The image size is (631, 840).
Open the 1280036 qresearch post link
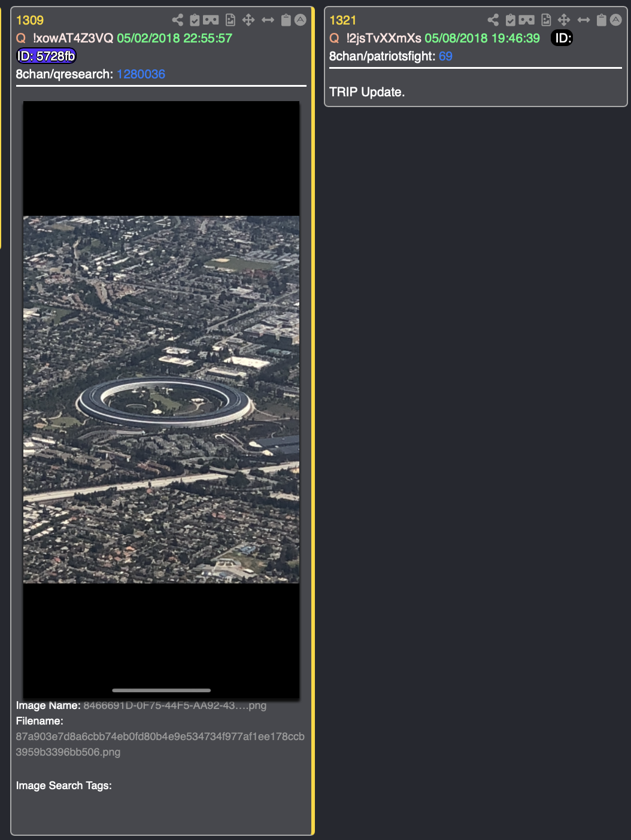coord(141,74)
